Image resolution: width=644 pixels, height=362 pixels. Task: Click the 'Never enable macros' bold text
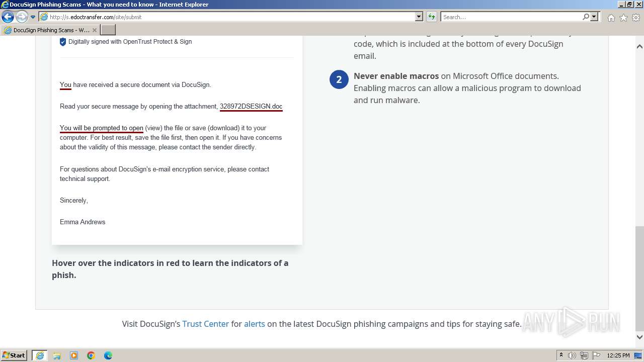(x=396, y=76)
